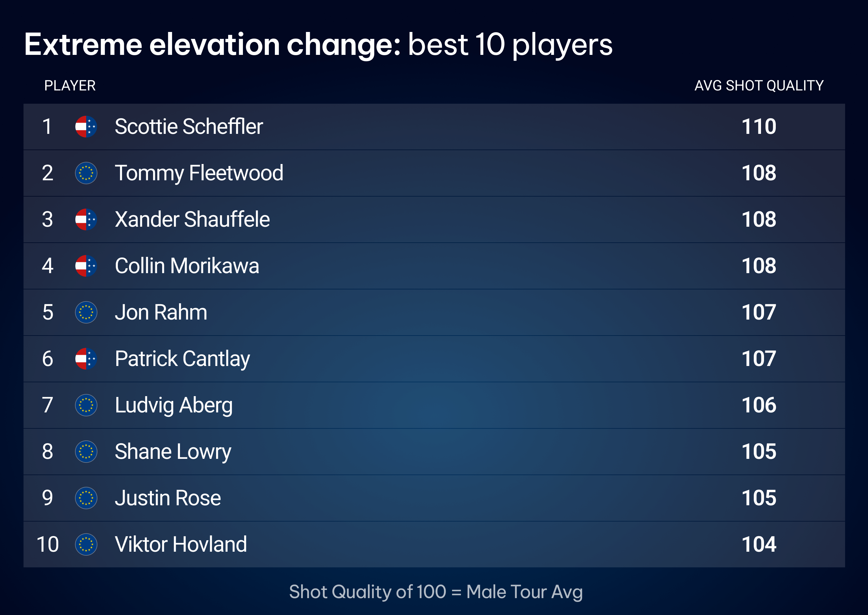Image resolution: width=868 pixels, height=615 pixels.
Task: Click the EU flag beside Viktor Hovland
Action: coord(86,544)
